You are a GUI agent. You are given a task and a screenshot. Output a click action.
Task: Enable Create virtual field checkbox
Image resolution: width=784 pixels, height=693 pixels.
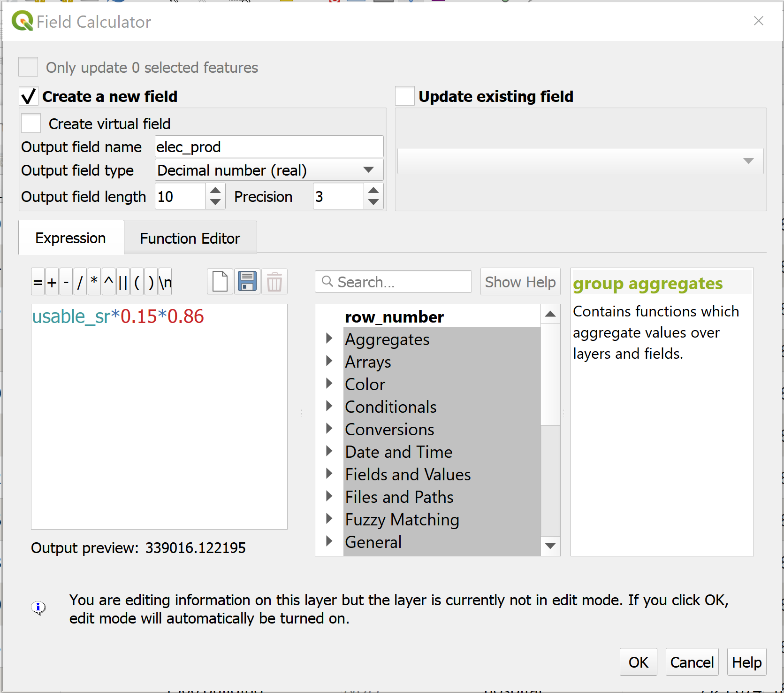(x=31, y=123)
